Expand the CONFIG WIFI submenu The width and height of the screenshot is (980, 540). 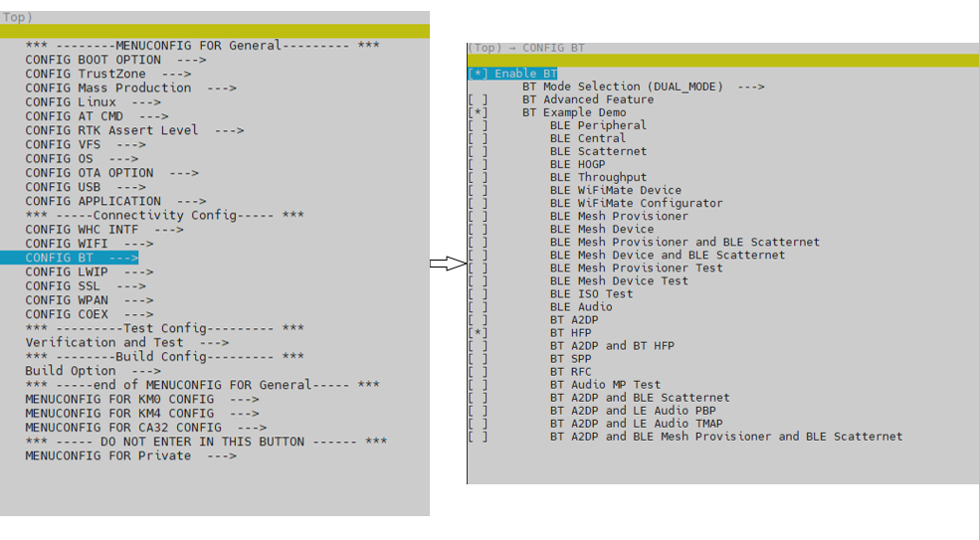[90, 244]
